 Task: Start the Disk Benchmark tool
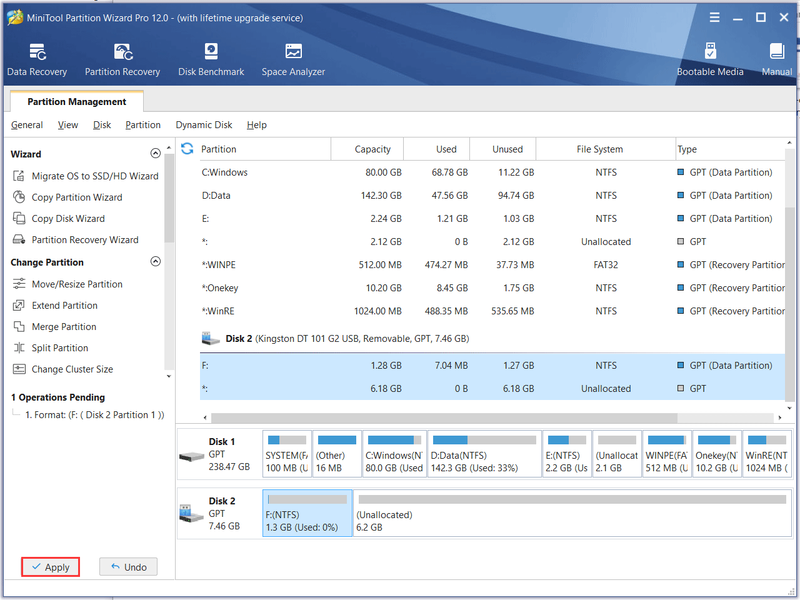tap(211, 60)
